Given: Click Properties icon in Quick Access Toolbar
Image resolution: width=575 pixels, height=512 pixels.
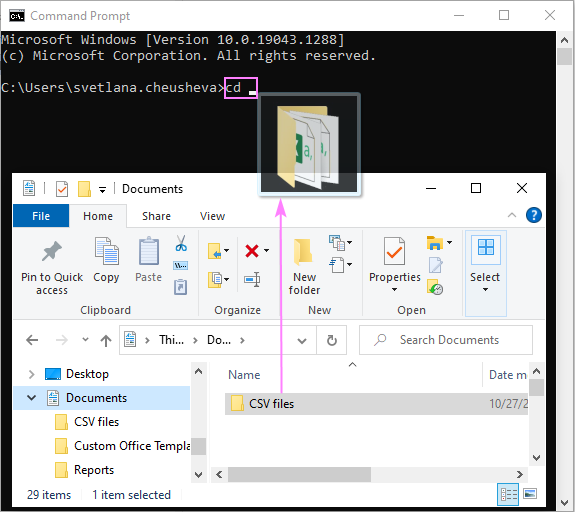Looking at the screenshot, I should 62,189.
